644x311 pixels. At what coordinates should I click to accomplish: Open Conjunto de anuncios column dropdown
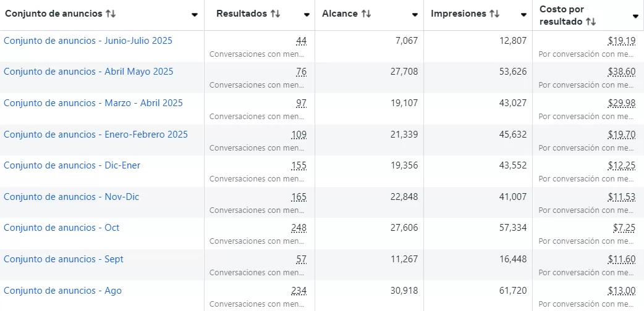pos(195,15)
